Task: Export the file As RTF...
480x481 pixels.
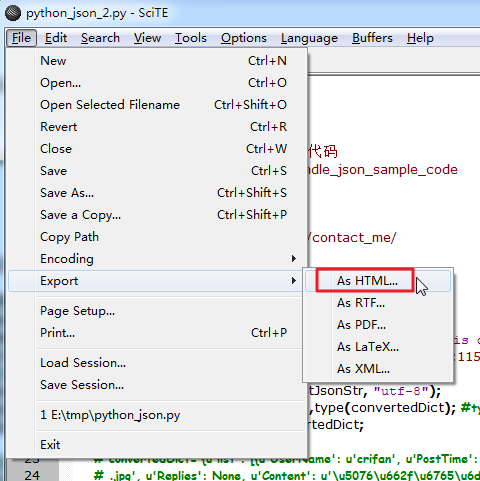Action: 378,303
